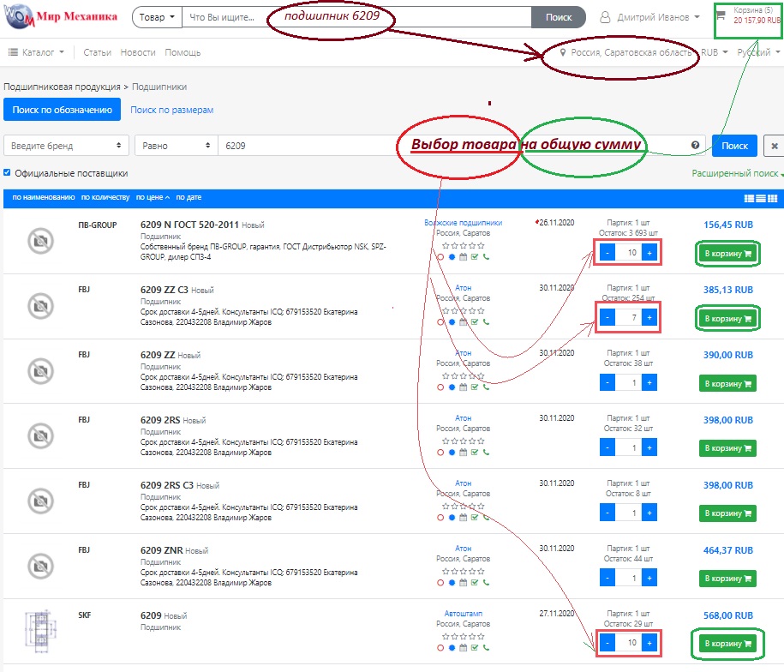Decrease quantity for 6209 ZNR bearing
This screenshot has width=784, height=672.
click(607, 578)
